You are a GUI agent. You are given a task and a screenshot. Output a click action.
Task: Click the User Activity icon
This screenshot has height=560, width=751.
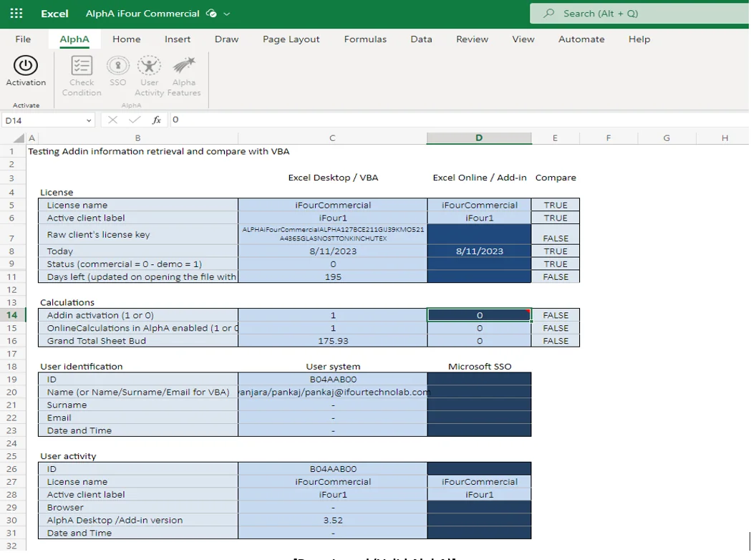[x=149, y=66]
